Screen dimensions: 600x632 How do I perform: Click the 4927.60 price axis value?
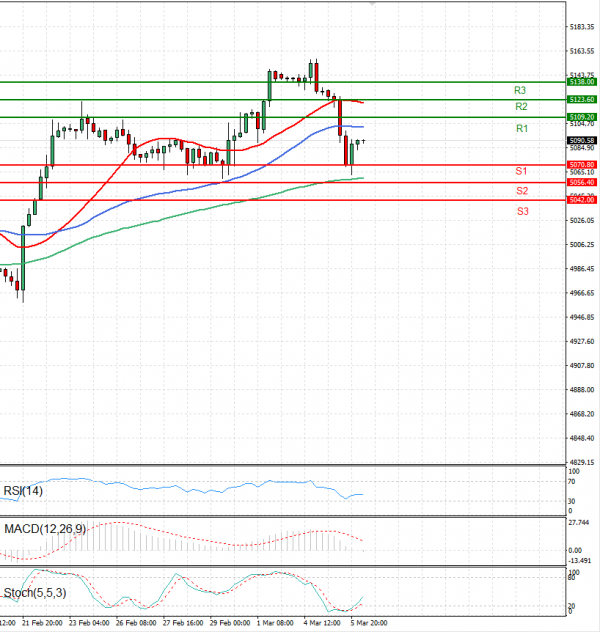click(582, 341)
